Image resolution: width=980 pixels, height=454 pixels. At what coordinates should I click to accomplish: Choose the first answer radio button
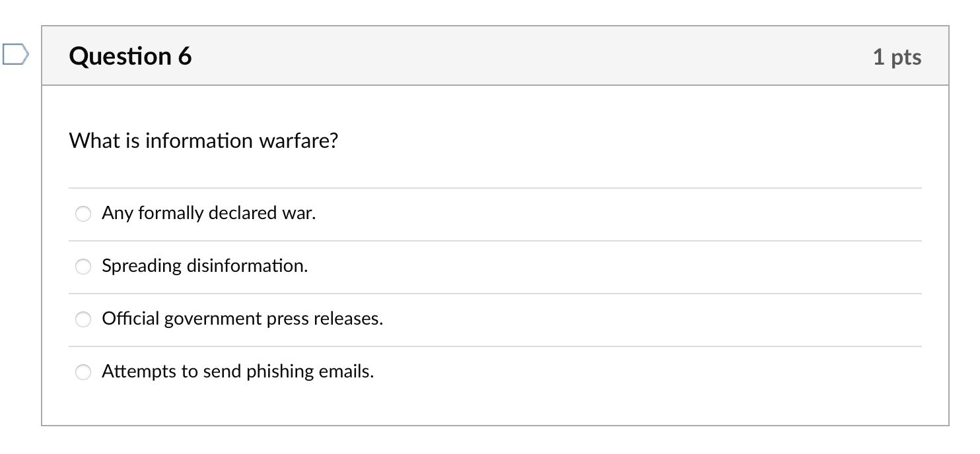point(83,214)
